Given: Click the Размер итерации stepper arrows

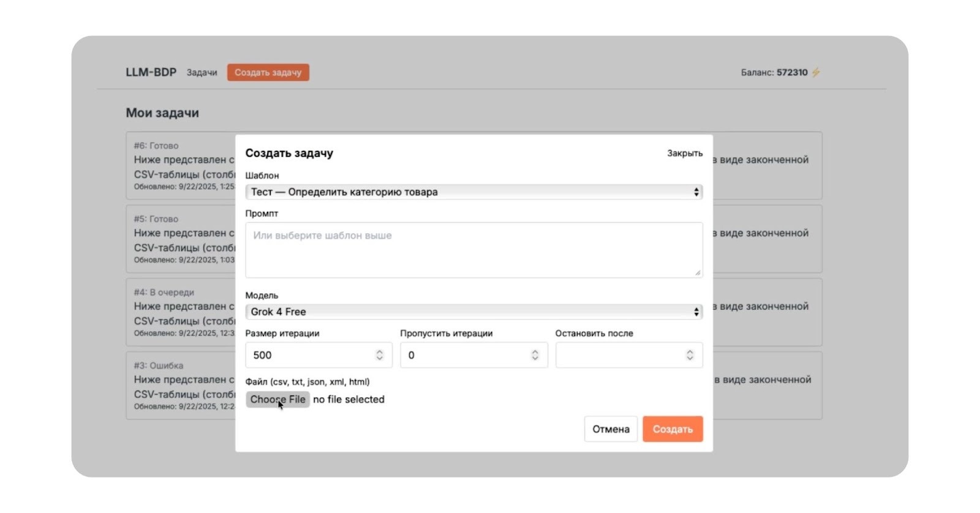Looking at the screenshot, I should pos(379,355).
